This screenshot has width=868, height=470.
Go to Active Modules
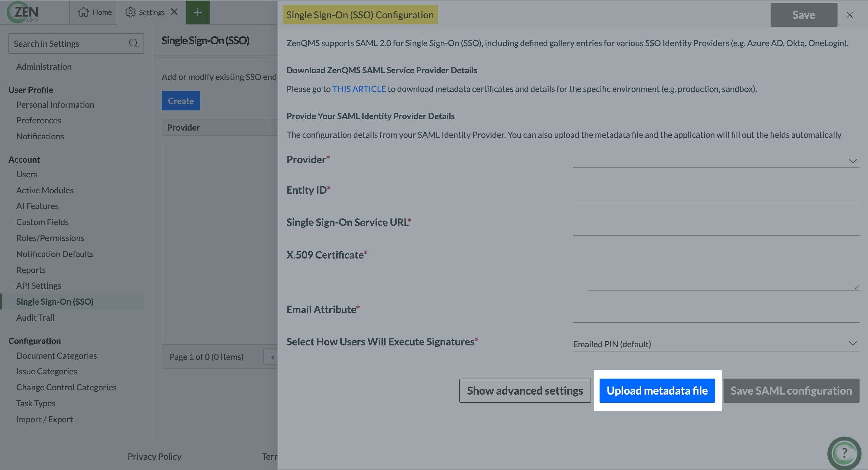tap(45, 190)
